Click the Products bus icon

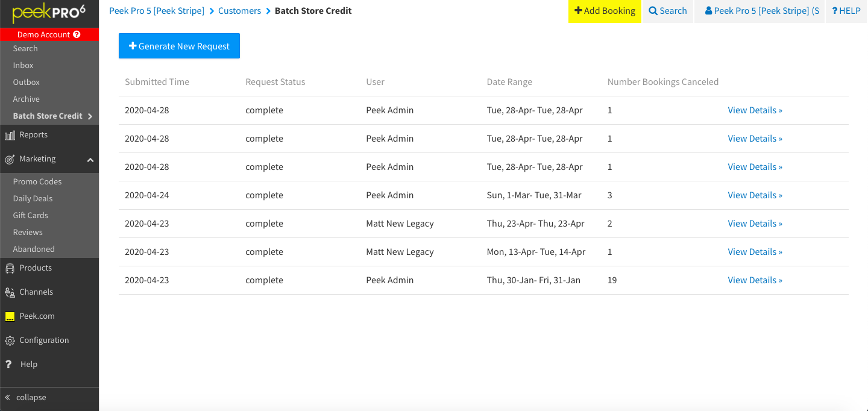pyautogui.click(x=10, y=268)
